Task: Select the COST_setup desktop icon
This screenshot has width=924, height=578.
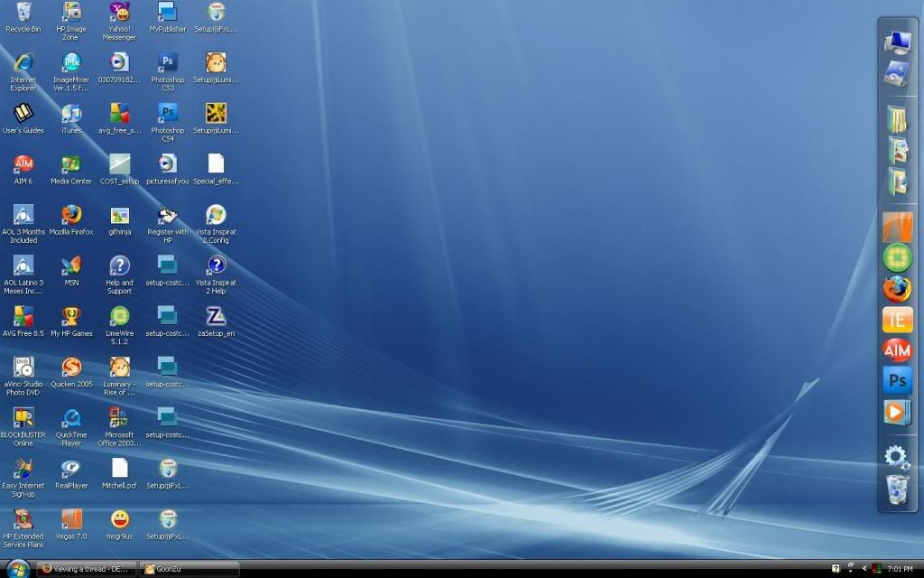Action: coord(120,169)
